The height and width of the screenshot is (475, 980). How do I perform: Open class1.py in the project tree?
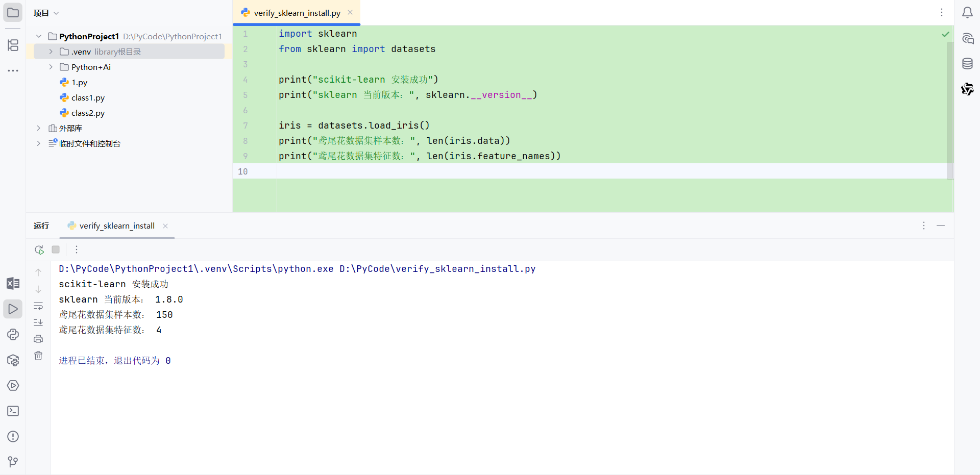(x=88, y=97)
